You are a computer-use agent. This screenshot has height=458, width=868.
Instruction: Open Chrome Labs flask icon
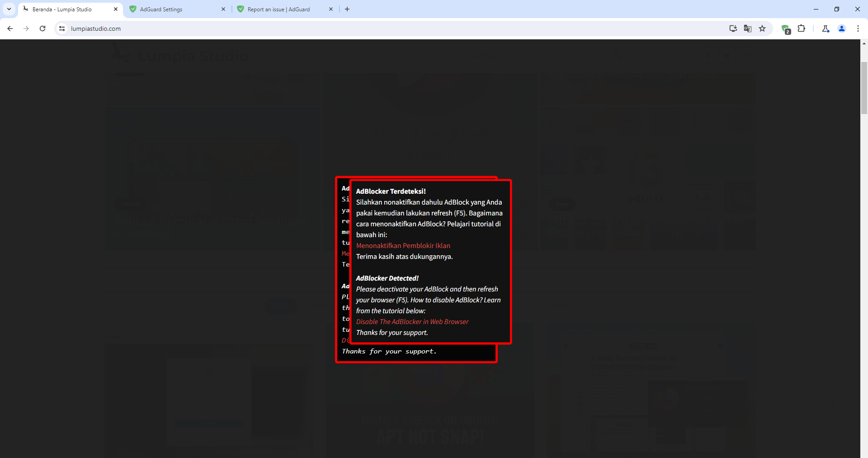tap(826, 29)
